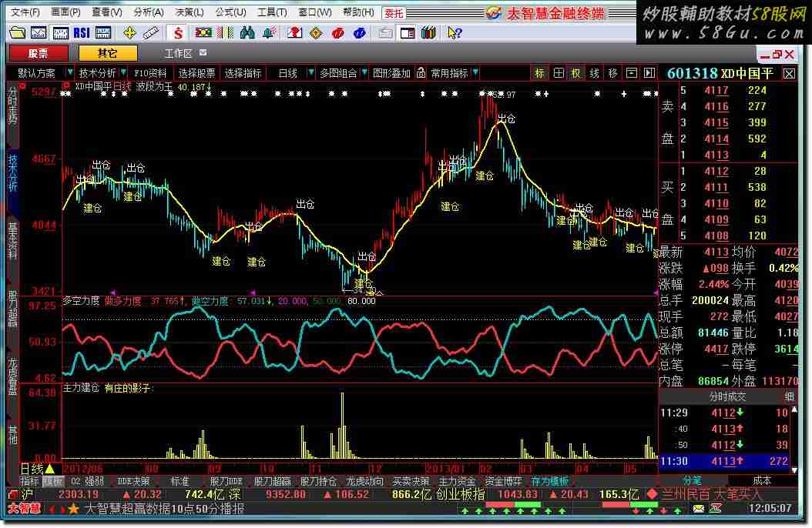Expand the 默认方案 dropdown arrow

[69, 73]
